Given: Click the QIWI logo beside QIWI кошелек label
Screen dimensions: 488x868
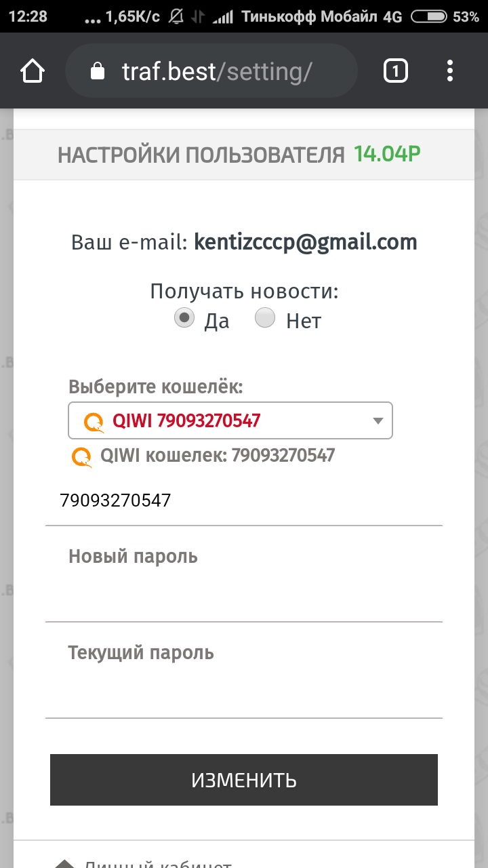Looking at the screenshot, I should [x=82, y=457].
